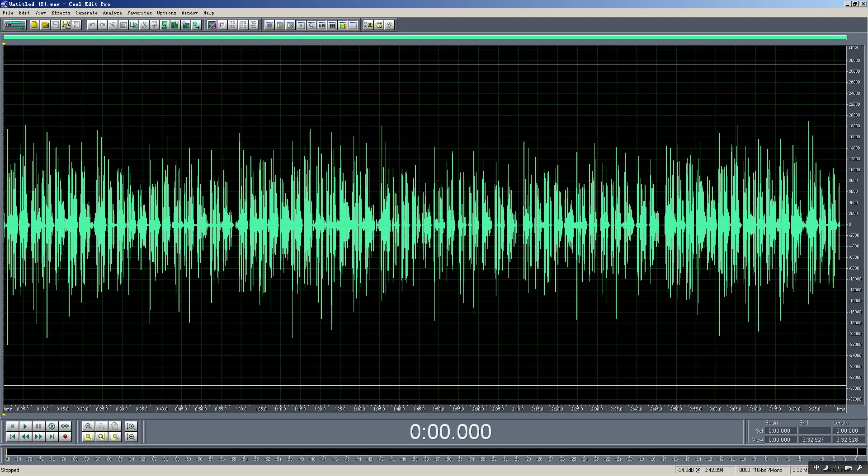This screenshot has width=868, height=476.
Task: Go to beginning with the skip-back button
Action: tap(13, 436)
